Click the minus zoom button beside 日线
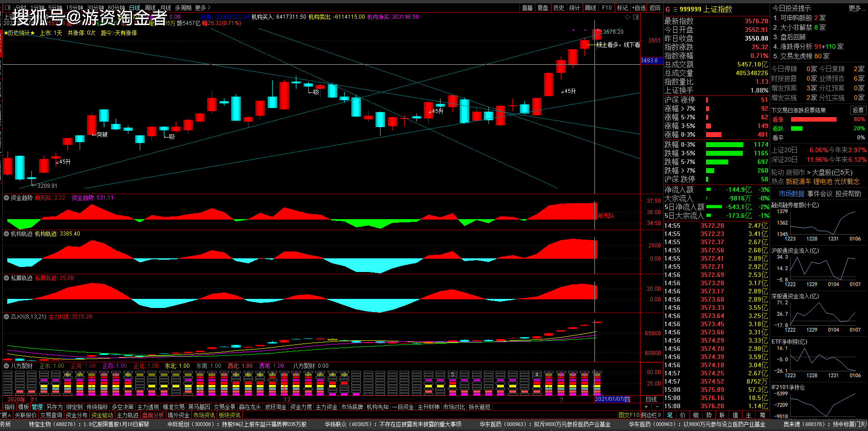Image resolution: width=868 pixels, height=431 pixels. pos(657,406)
